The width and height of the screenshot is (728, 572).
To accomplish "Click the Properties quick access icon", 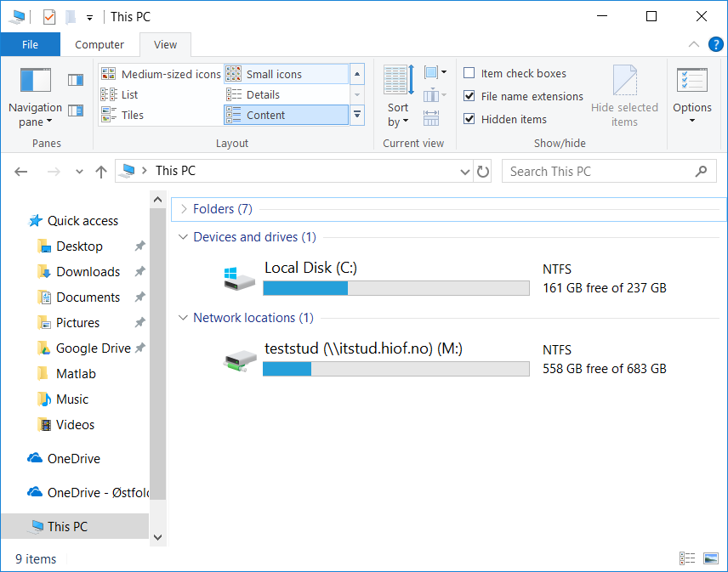I will (49, 17).
